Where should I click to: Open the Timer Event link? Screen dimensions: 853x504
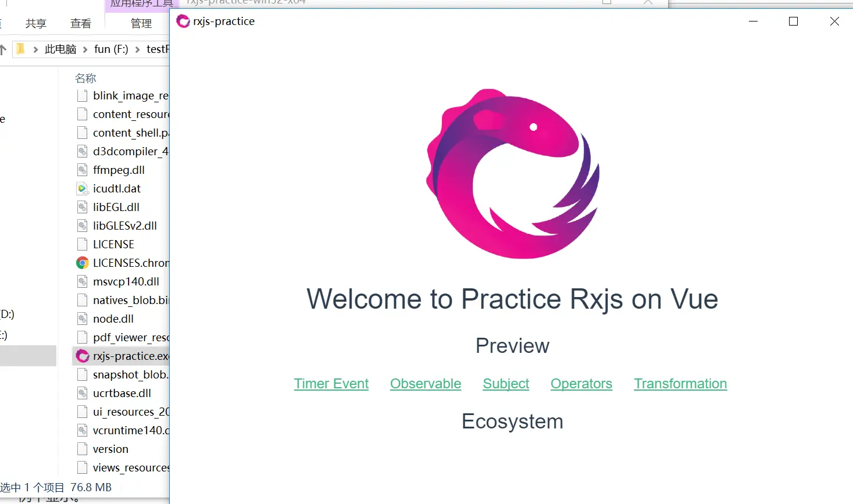[331, 384]
